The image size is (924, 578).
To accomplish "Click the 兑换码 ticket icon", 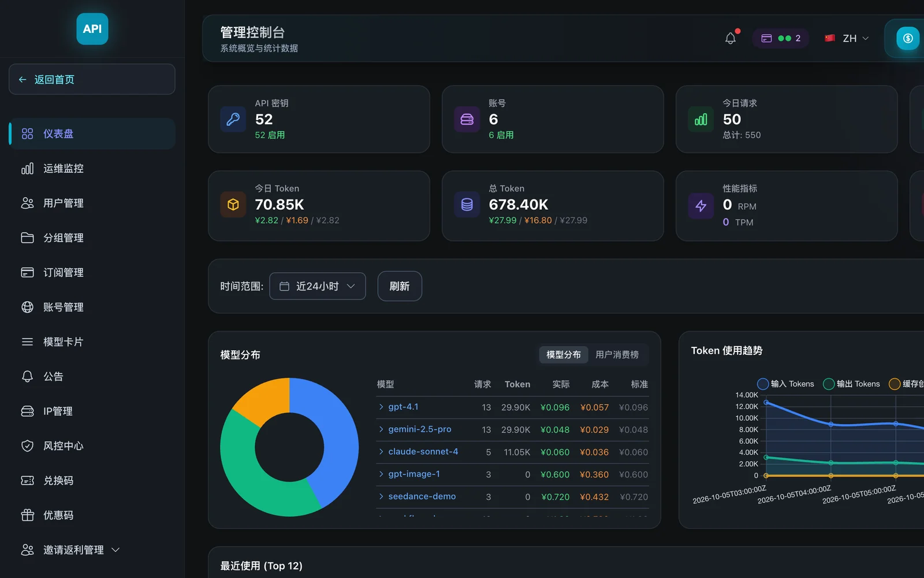I will (27, 480).
